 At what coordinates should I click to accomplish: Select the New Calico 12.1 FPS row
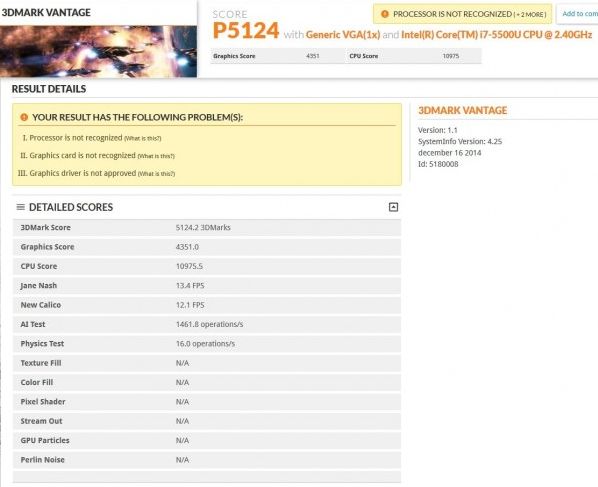(207, 305)
